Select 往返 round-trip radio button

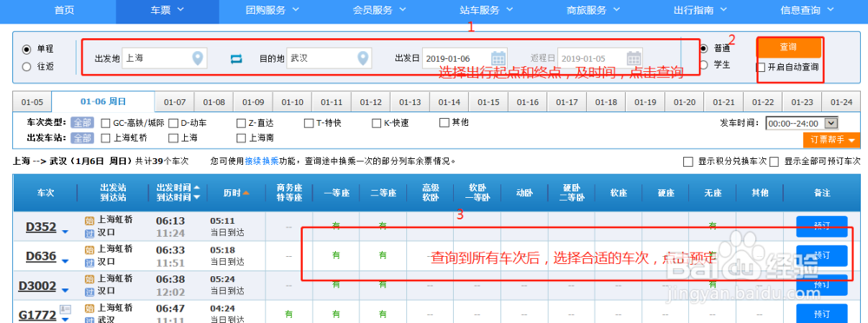[x=26, y=67]
